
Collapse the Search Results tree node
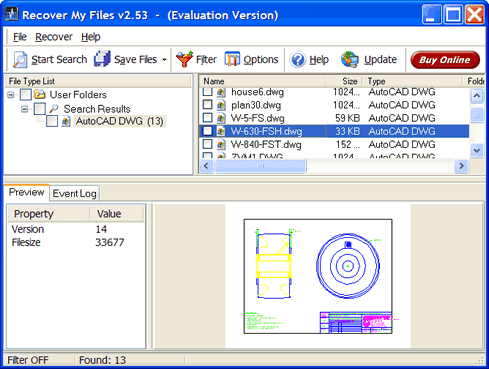tap(24, 109)
